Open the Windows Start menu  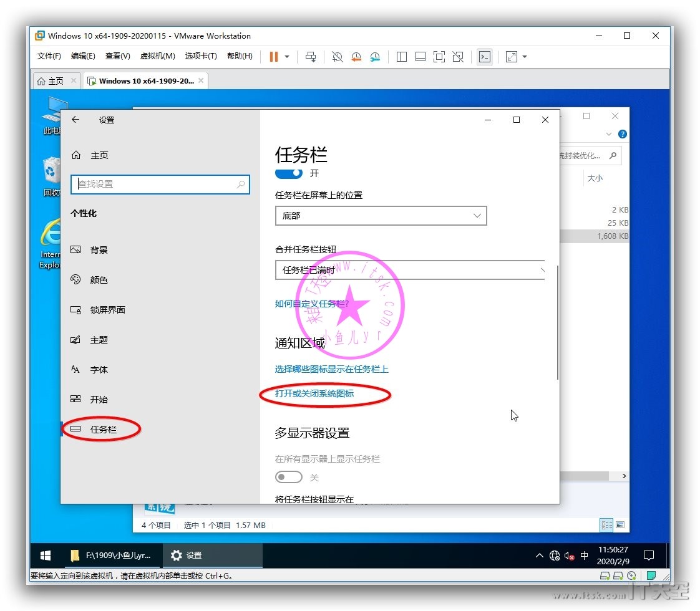tap(45, 556)
